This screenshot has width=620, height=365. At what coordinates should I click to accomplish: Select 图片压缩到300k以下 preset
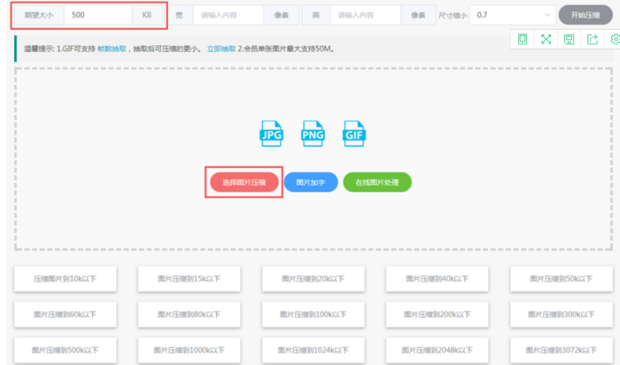point(561,314)
